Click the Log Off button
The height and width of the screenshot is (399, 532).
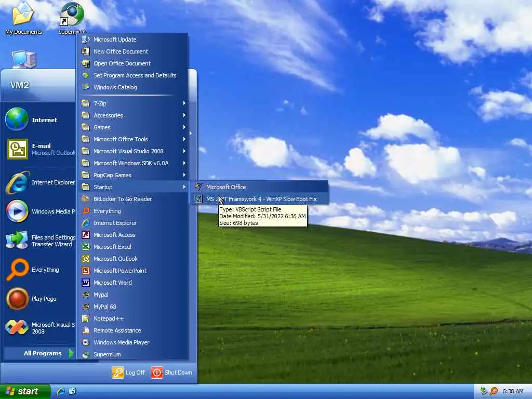coord(129,373)
